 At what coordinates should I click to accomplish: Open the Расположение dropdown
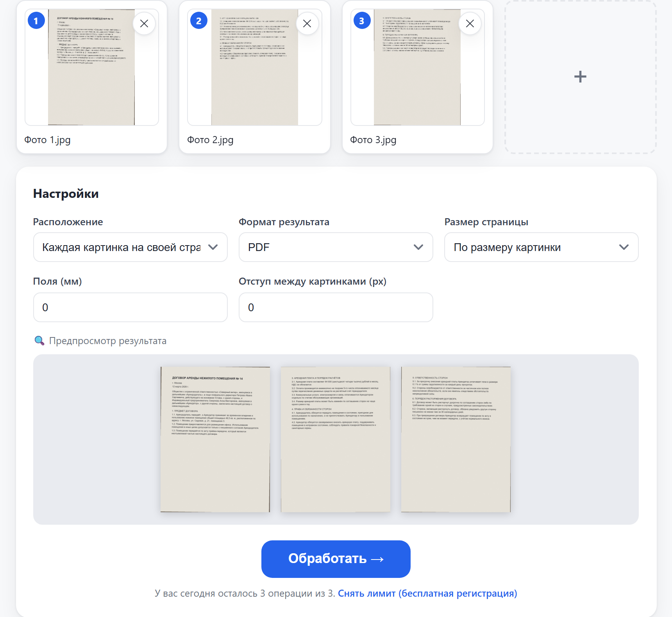130,247
